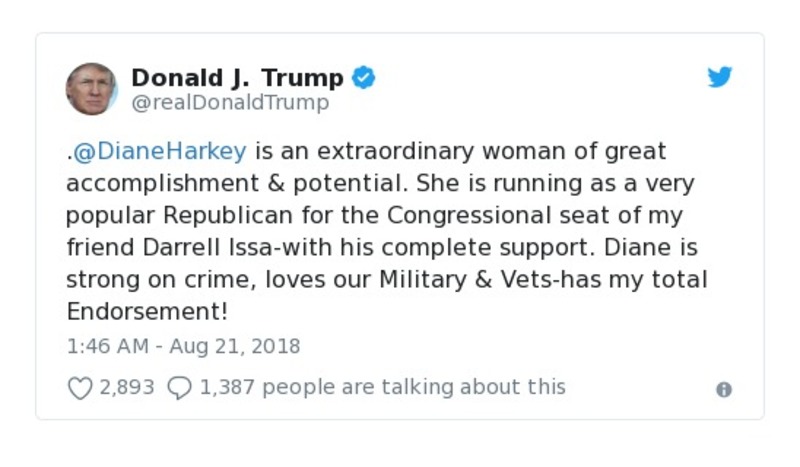Click the 1:46 AM - Aug 21, 2018 timestamp
The width and height of the screenshot is (800, 467).
coord(183,346)
